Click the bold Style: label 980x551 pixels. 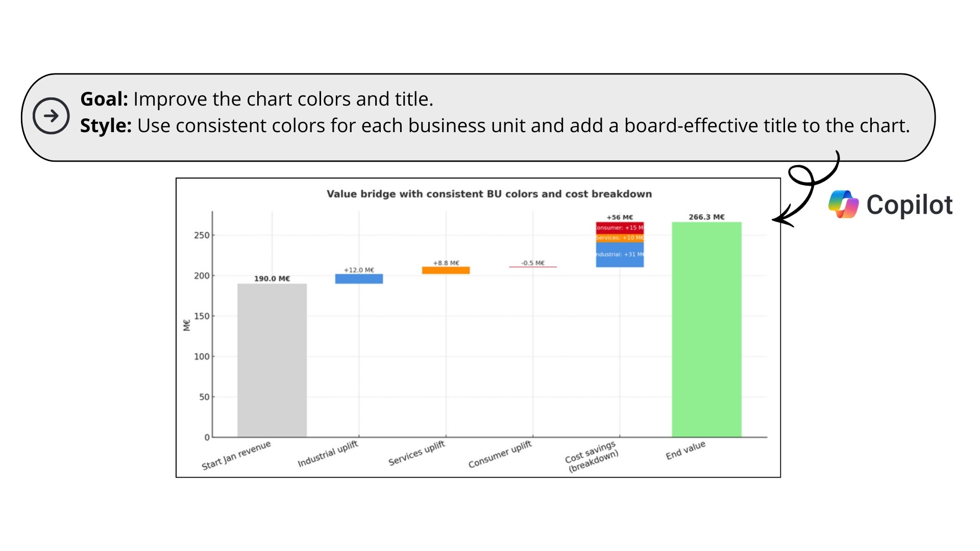click(106, 126)
